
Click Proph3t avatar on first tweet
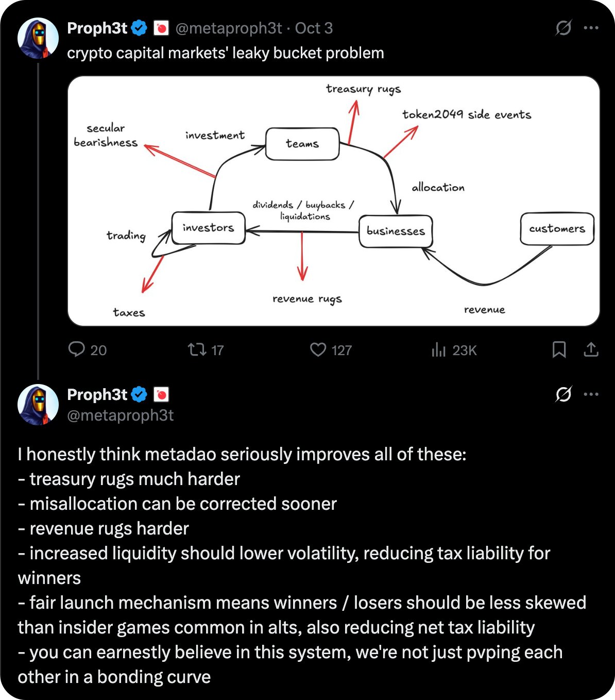38,38
